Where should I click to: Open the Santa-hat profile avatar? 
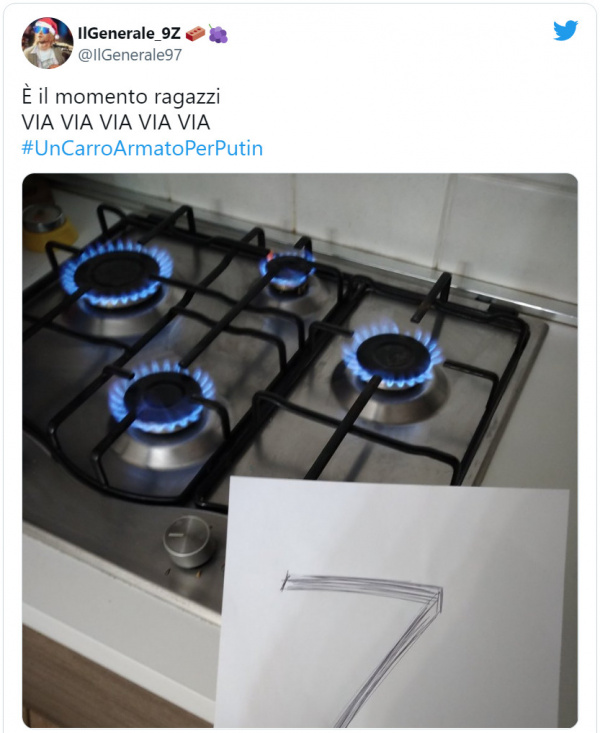(47, 43)
